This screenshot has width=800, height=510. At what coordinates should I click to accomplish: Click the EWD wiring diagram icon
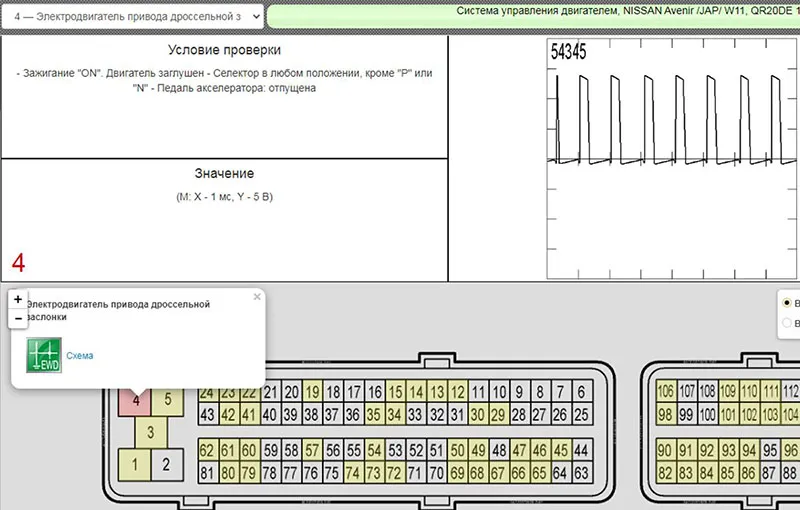44,356
